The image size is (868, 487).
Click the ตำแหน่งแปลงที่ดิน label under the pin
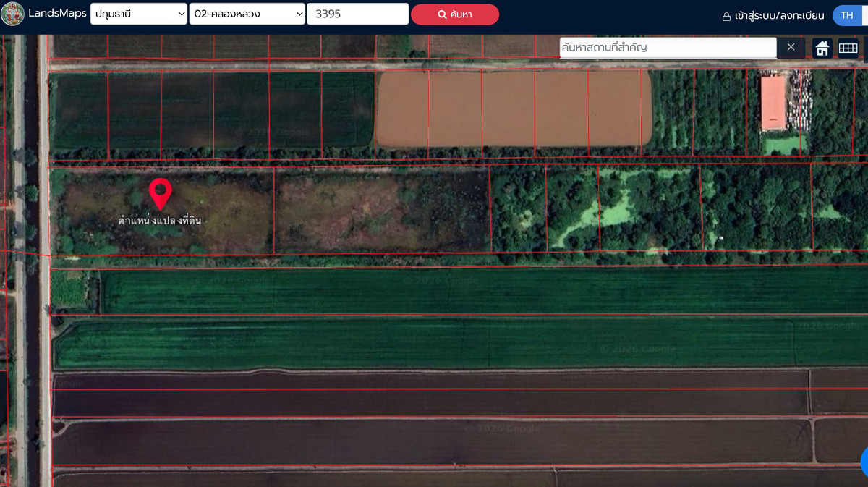point(160,221)
